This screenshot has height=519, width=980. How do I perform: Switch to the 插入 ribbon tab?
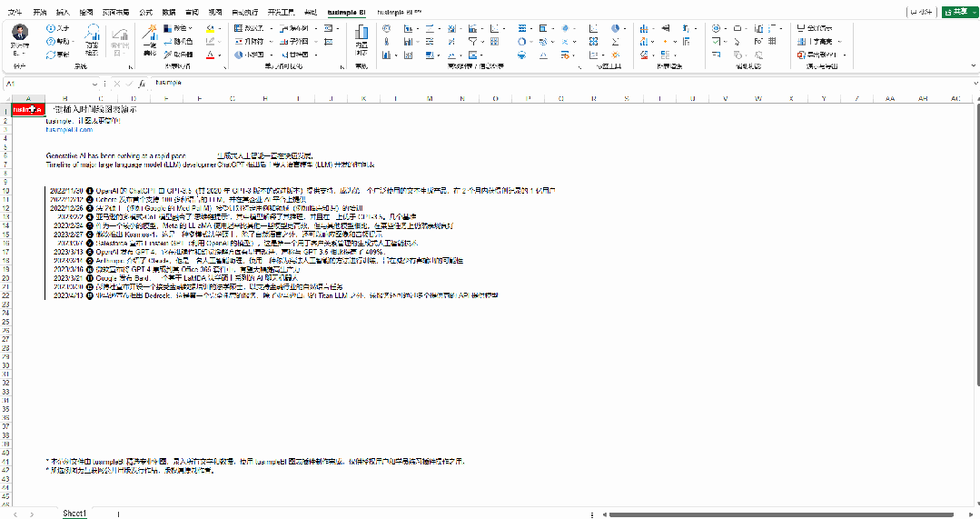point(63,13)
